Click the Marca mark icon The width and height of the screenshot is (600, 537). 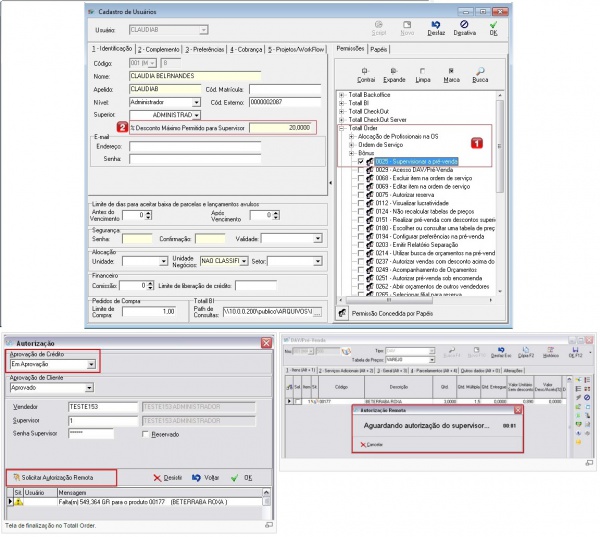[x=451, y=72]
